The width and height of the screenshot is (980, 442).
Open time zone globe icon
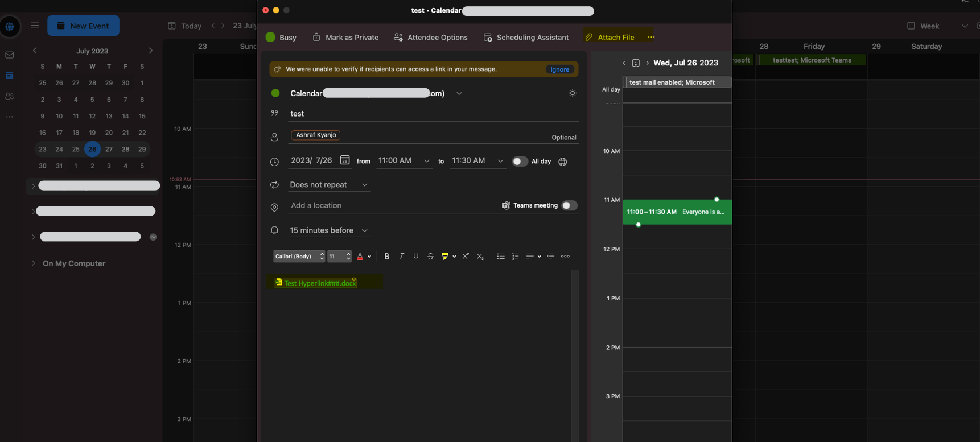point(563,162)
